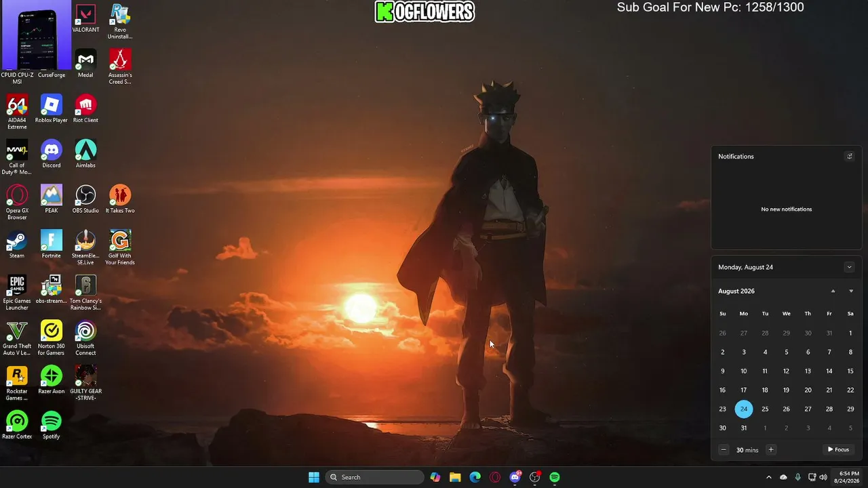Increase focus session minutes

coord(770,449)
